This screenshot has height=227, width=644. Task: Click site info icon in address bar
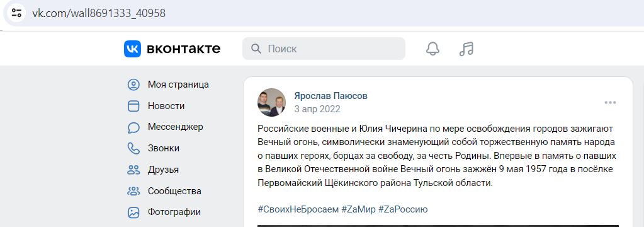[x=16, y=13]
